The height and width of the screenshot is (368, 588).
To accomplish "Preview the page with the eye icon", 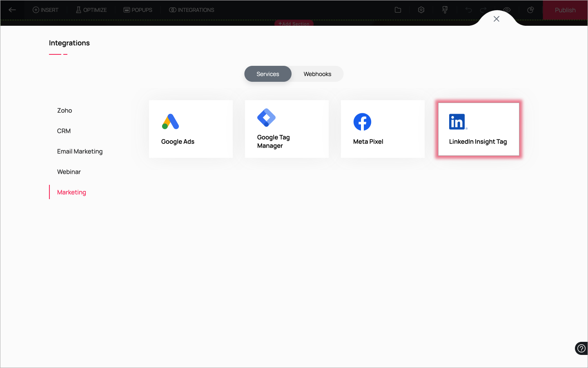I will (x=507, y=10).
